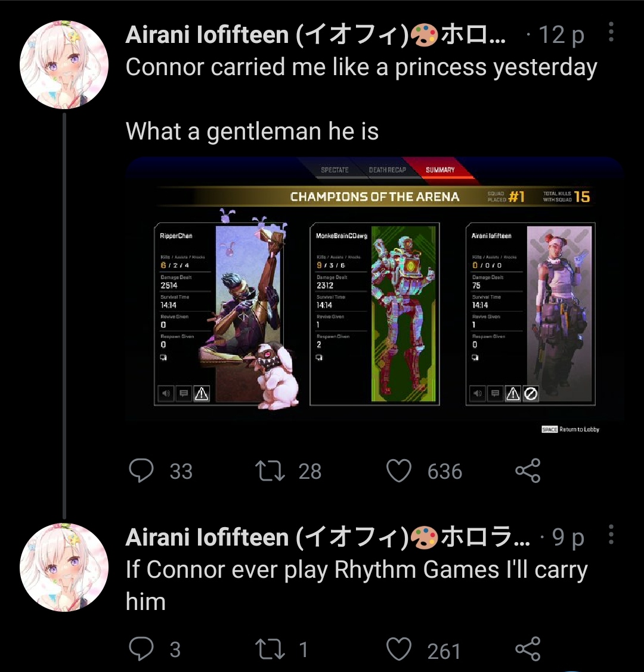Switch to the Death Recap tab

[x=388, y=170]
